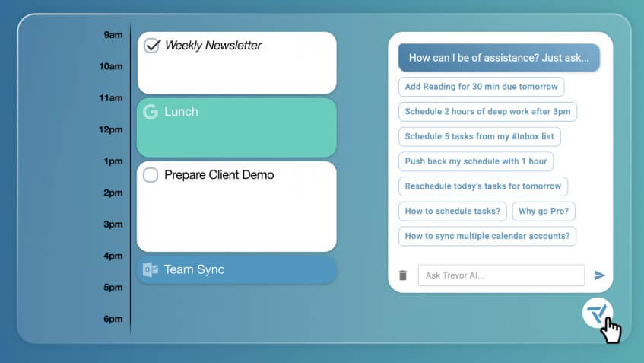Click the 9am time label
Screen dimensions: 644x363
click(x=113, y=35)
